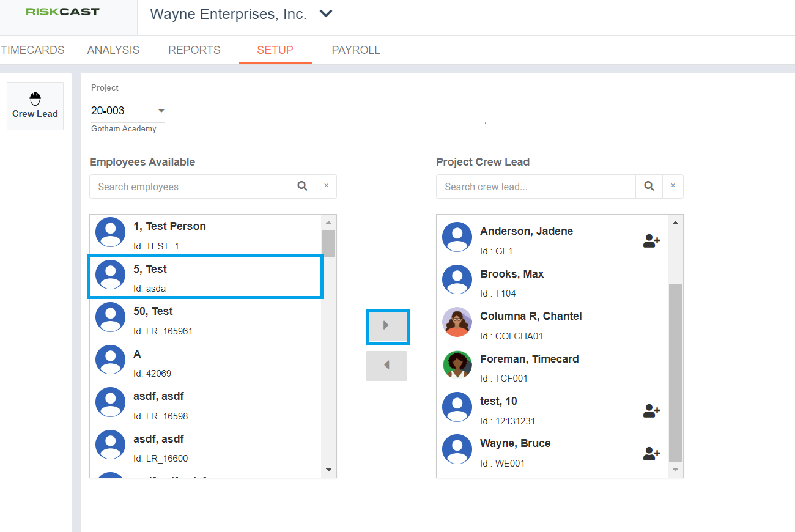Screen dimensions: 795x532
Task: Click 'Id: LR_165961' text
Action: (163, 331)
